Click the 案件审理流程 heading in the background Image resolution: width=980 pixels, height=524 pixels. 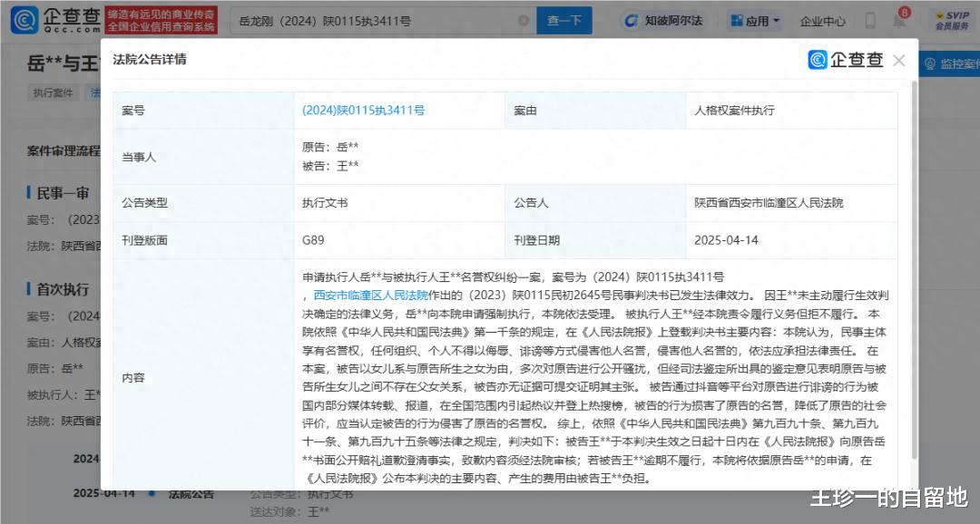point(64,151)
